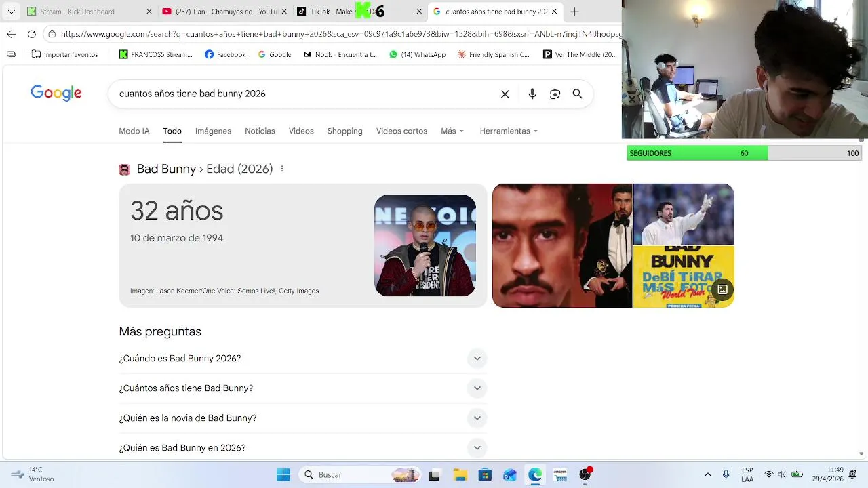Open Importar favoritos bookmark
The height and width of the screenshot is (488, 868).
pos(64,54)
